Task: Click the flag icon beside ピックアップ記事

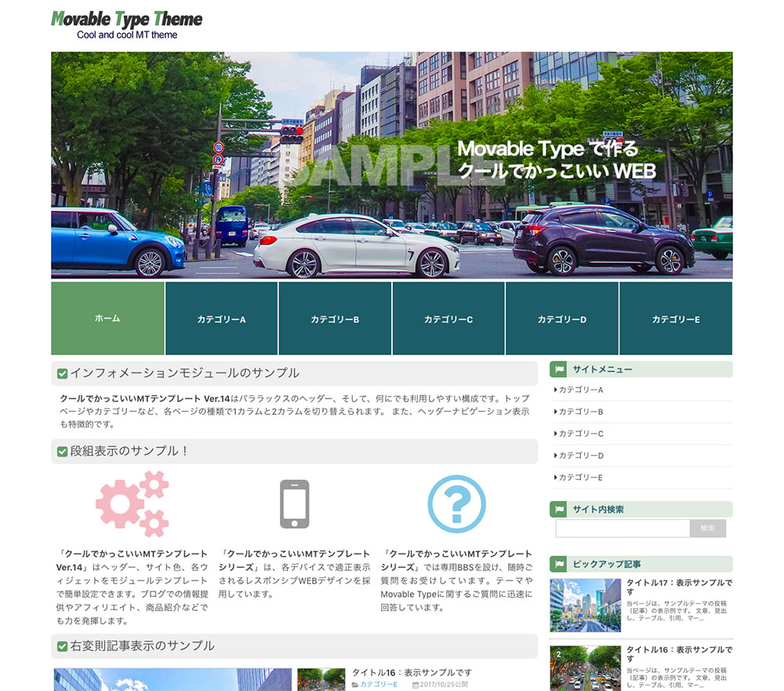Action: (560, 565)
